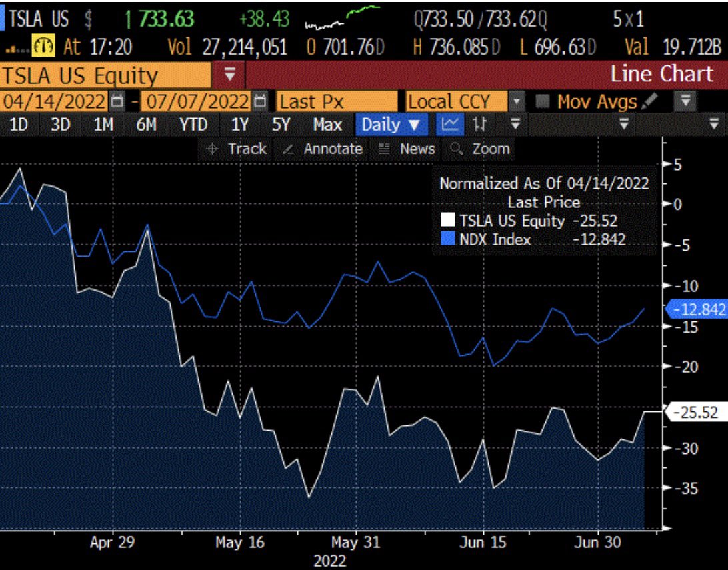Click the pencil edit icon beside Mov Avgs
728x570 pixels.
tap(650, 101)
